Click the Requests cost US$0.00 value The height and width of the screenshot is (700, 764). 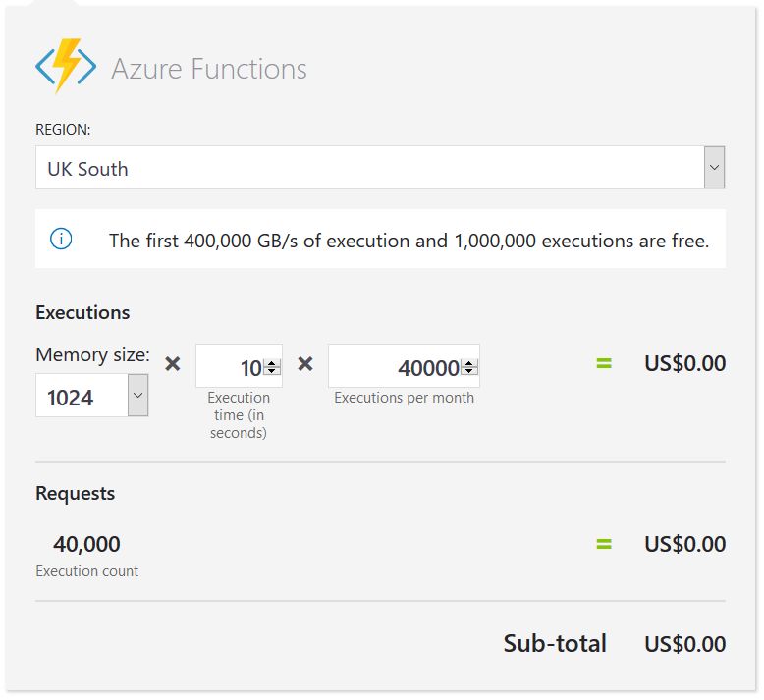click(x=685, y=544)
